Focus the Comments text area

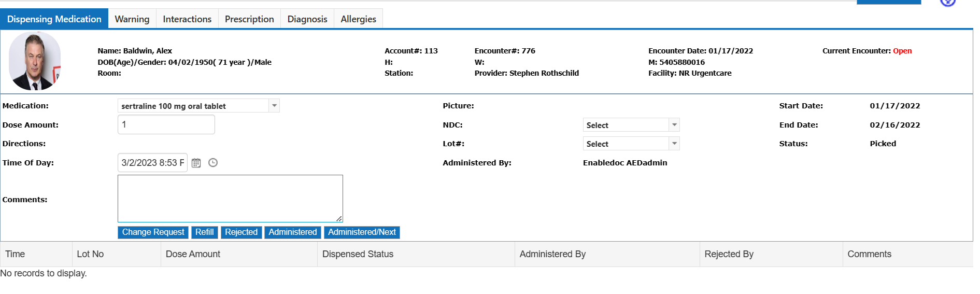(x=230, y=199)
